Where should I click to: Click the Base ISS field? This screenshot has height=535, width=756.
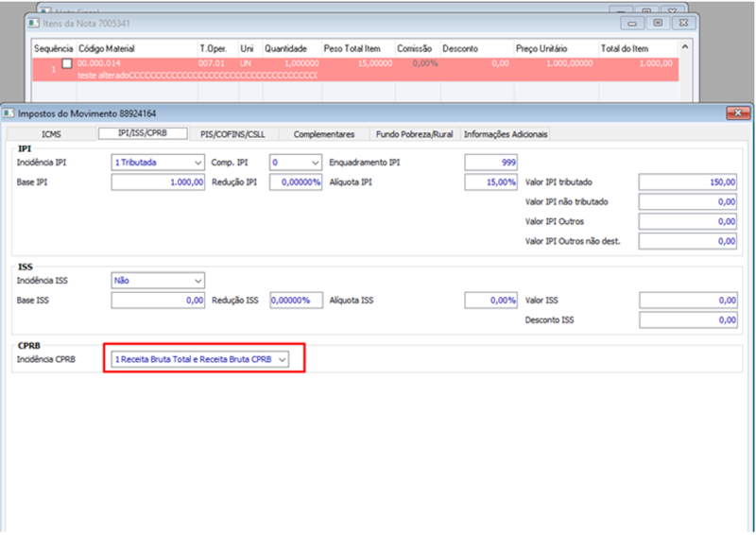(158, 300)
